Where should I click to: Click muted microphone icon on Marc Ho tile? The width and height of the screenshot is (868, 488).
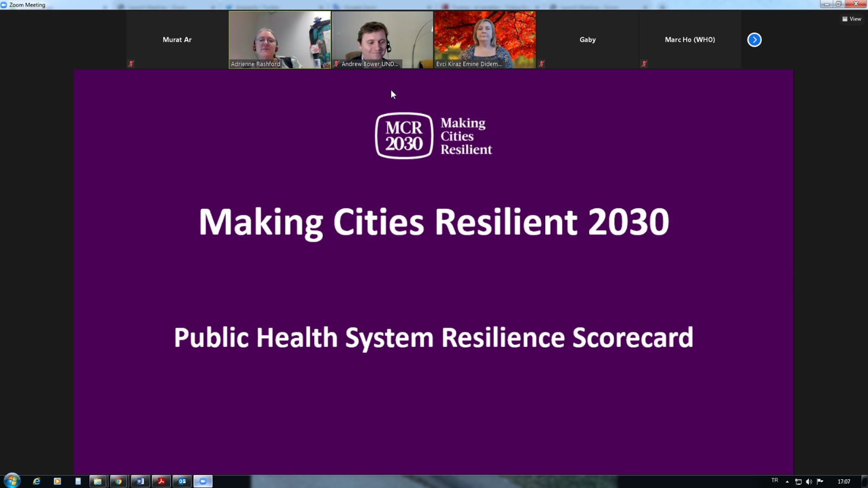coord(644,63)
